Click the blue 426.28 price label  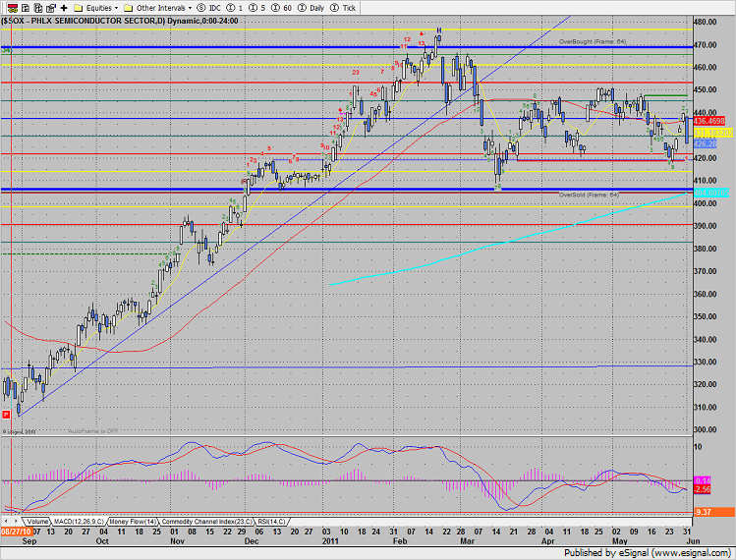[x=705, y=143]
